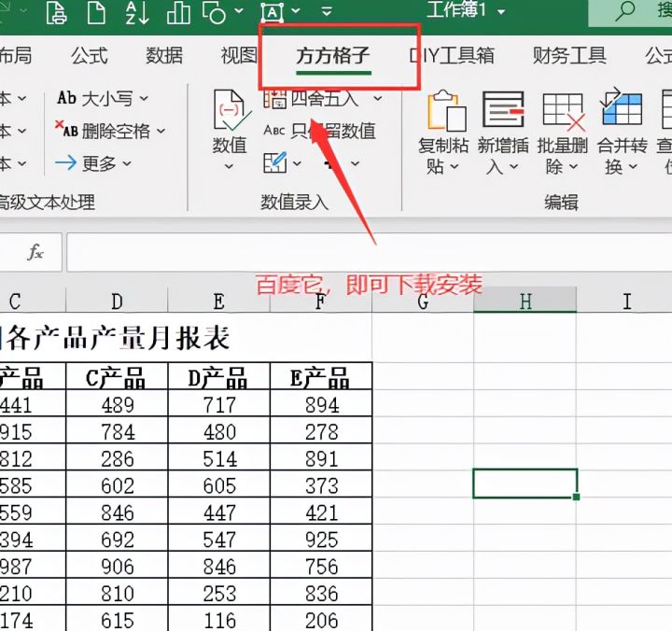Click the cell containing 514
This screenshot has height=631, width=672.
click(x=219, y=457)
